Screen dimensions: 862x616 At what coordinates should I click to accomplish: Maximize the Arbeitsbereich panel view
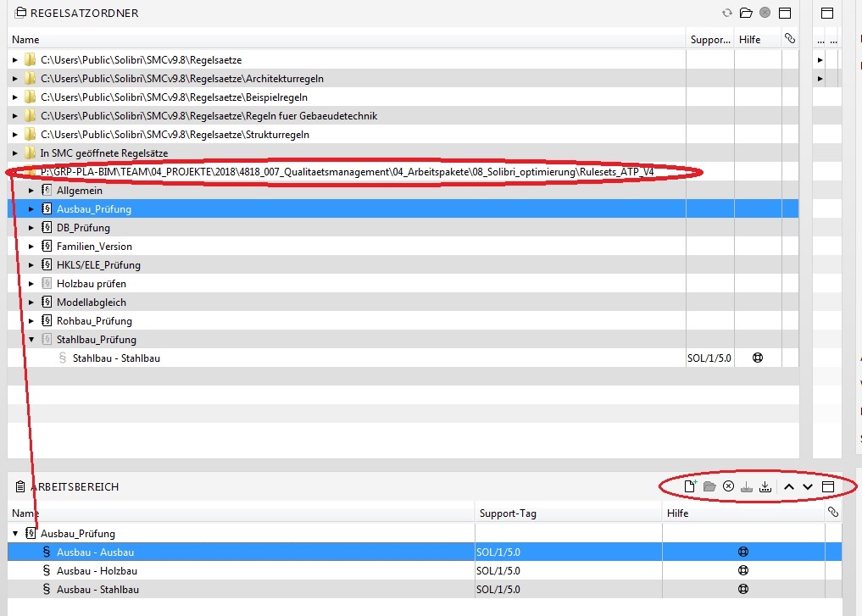tap(828, 486)
